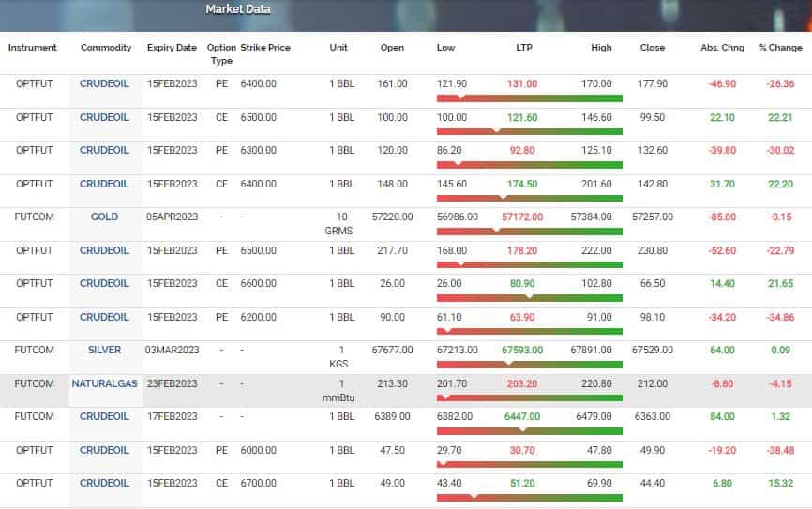
Task: Select the SILVER Abs. Chng value 64.00
Action: [722, 350]
